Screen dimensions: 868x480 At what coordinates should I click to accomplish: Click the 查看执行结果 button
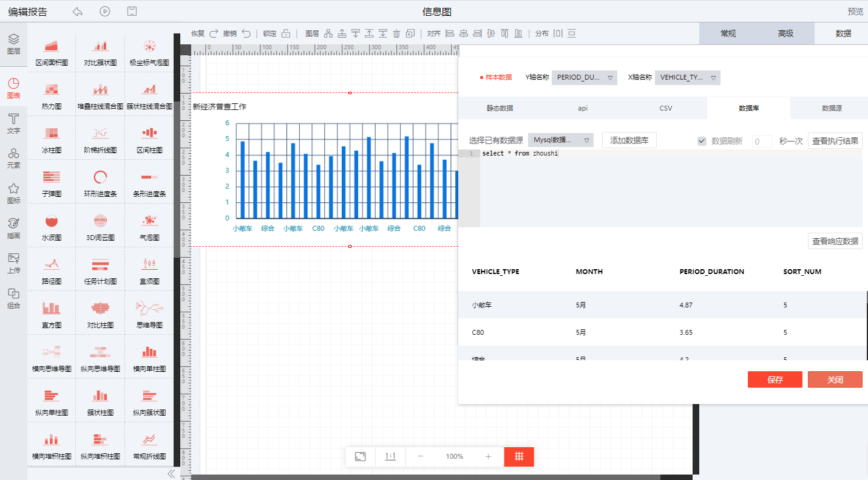tap(835, 141)
